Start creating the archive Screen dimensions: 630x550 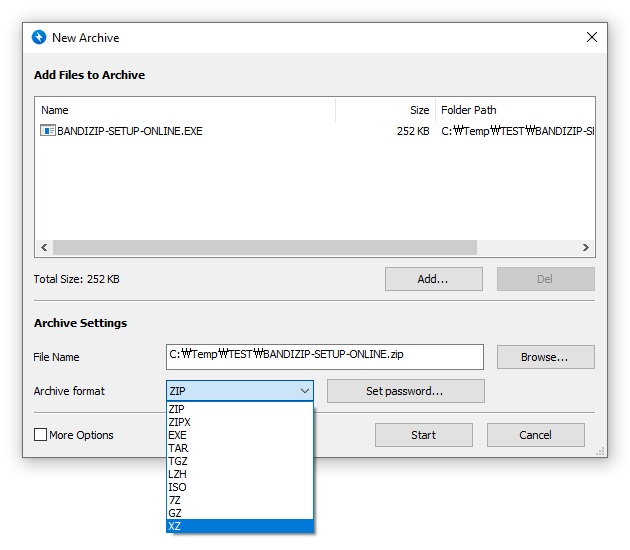424,435
